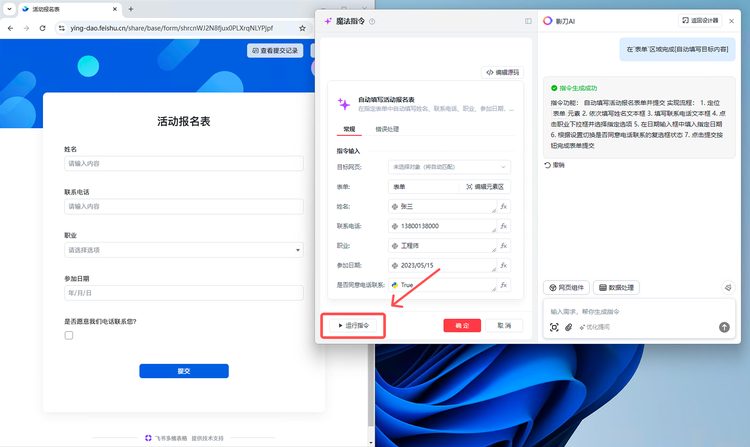750x447 pixels.
Task: Click the 姓名 value field containing 张三
Action: coord(442,207)
